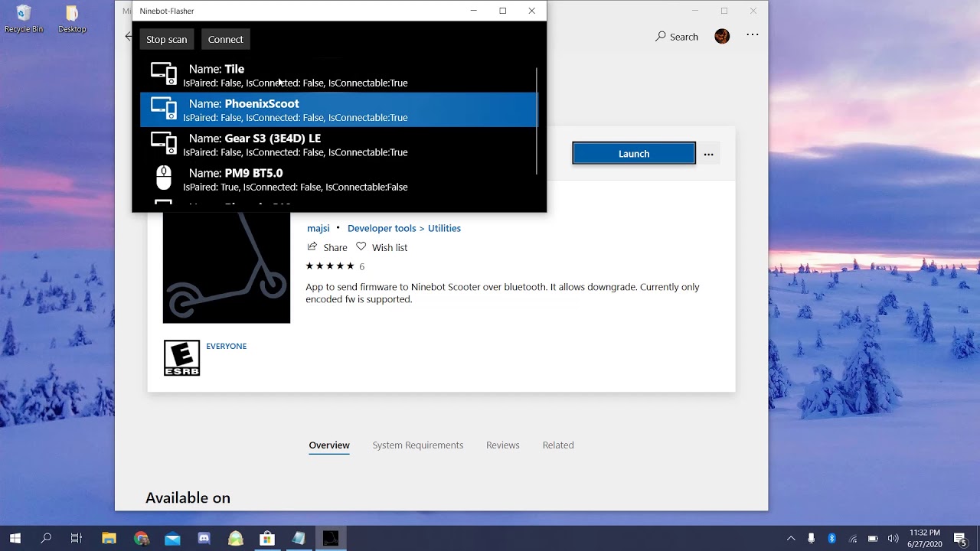The width and height of the screenshot is (980, 551).
Task: Select the Desktop folder icon on desktop
Action: (x=72, y=19)
